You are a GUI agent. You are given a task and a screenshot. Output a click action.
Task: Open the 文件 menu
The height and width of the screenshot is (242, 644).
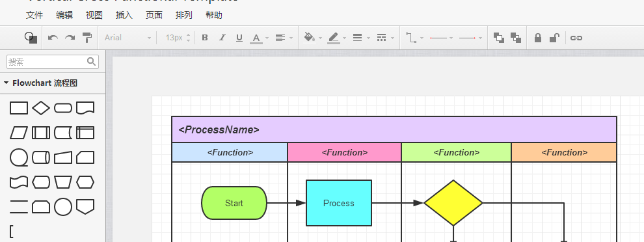click(34, 15)
